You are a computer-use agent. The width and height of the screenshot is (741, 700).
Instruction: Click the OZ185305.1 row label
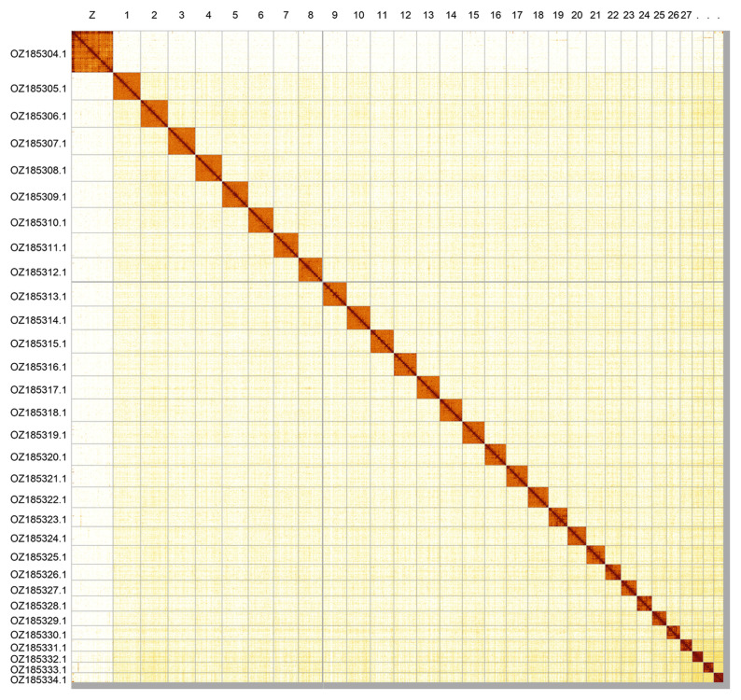[38, 88]
